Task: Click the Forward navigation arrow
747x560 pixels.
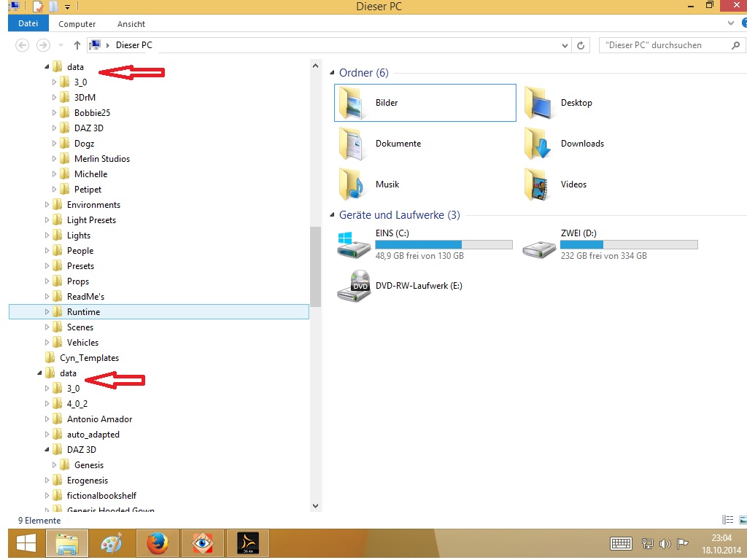Action: pos(43,45)
